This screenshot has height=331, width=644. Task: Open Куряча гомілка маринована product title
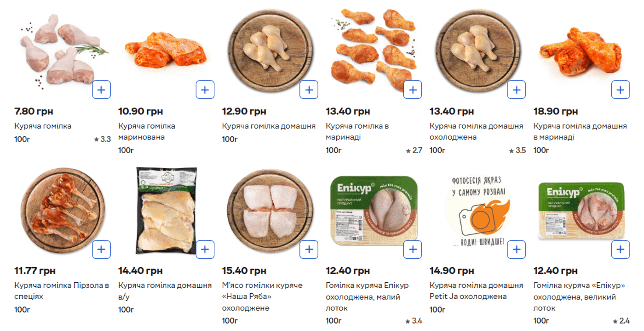(147, 131)
